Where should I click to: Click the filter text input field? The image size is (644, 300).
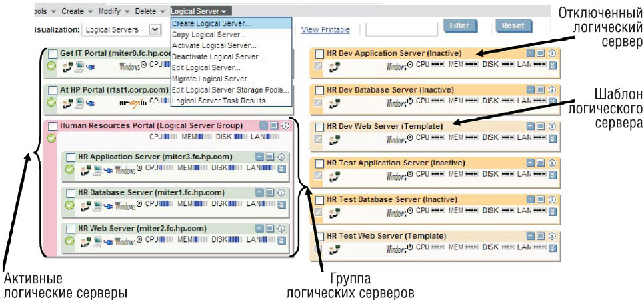point(400,29)
